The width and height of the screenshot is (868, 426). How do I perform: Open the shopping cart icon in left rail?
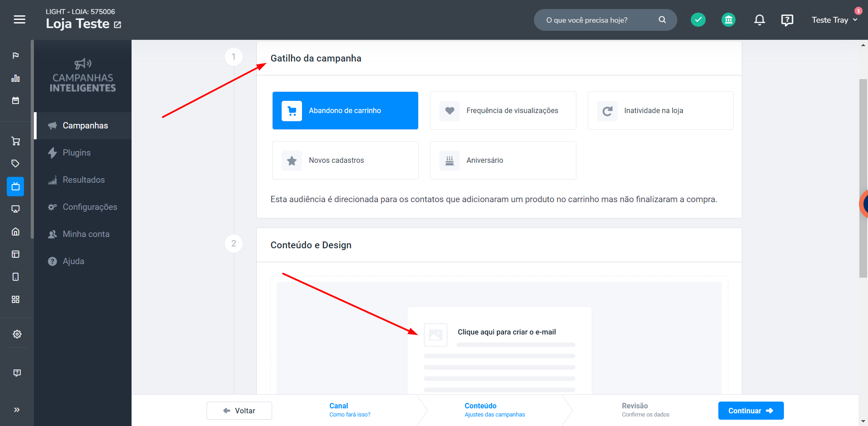coord(16,141)
